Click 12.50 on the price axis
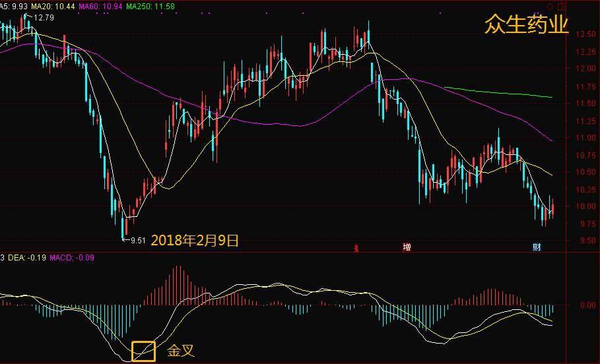Screen dimensions: 600x364 click(x=585, y=34)
